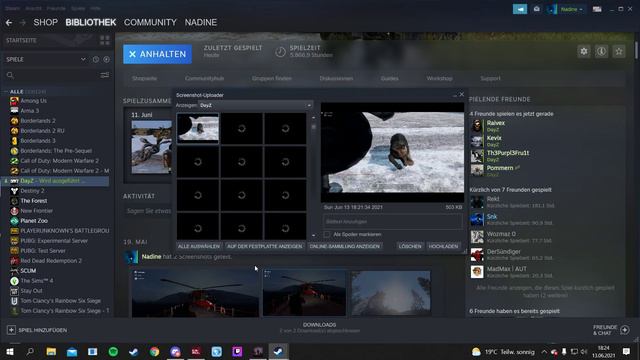640x360 pixels.
Task: Open friend MadMax | AUT's profile
Action: point(507,269)
